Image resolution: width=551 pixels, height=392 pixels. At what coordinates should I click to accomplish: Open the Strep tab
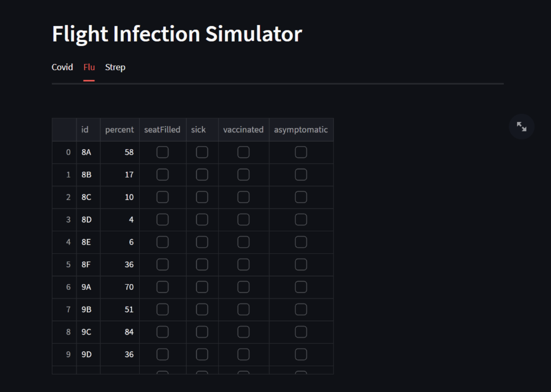(x=115, y=67)
